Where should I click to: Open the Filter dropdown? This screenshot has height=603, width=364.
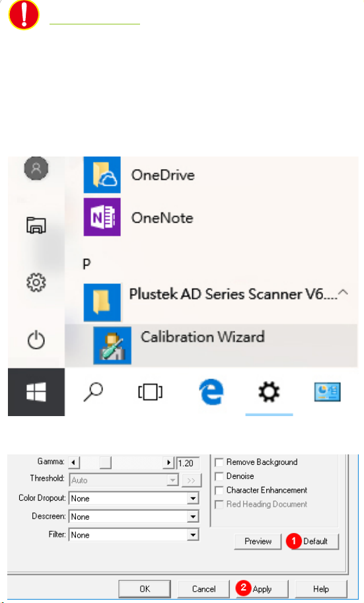coord(134,535)
